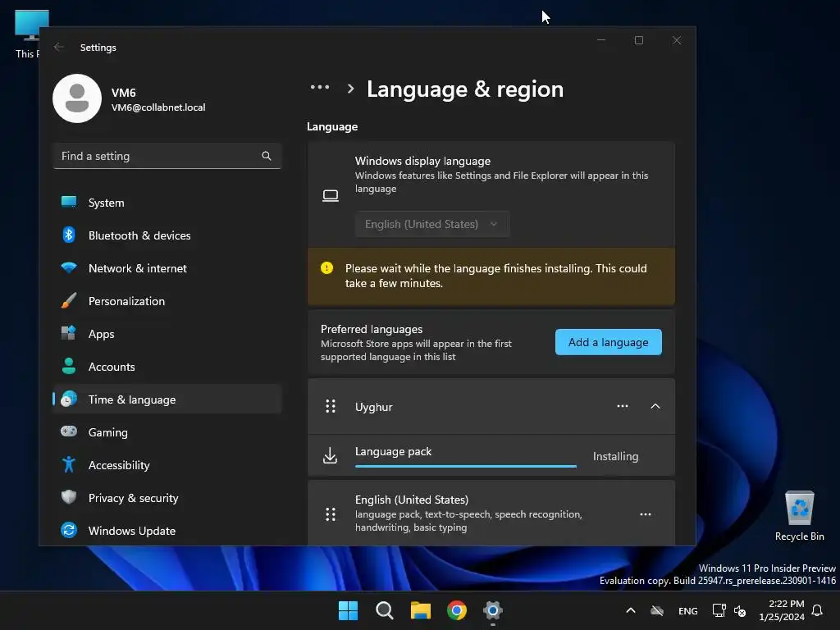Open Accounts settings page
Viewport: 840px width, 630px height.
[167, 367]
